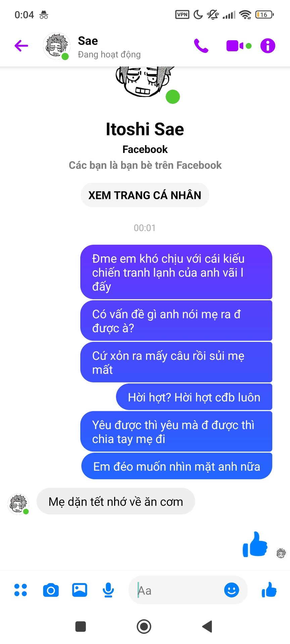Viewport: 290px width, 644px height.
Task: Click the XEM TRANG CÁ NHÂN button
Action: tap(145, 195)
